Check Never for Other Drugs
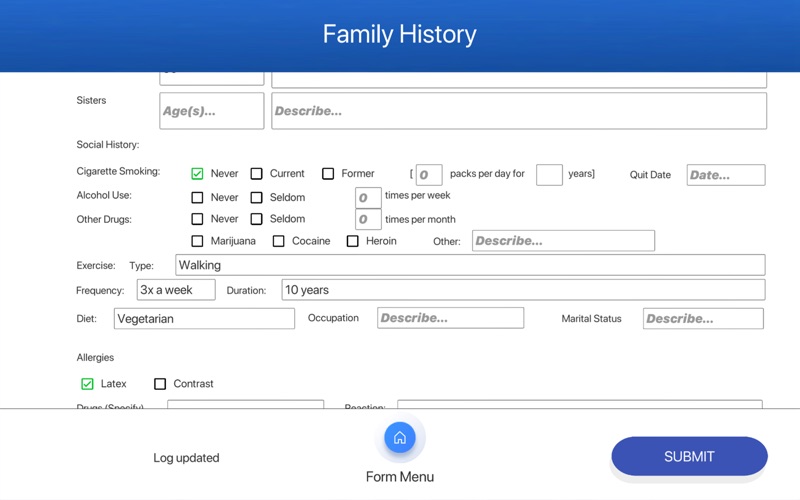Image resolution: width=800 pixels, height=500 pixels. pyautogui.click(x=197, y=219)
